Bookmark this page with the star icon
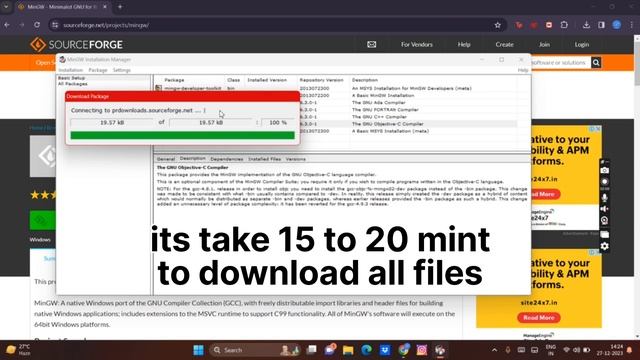Viewport: 640px width, 360px height. click(x=498, y=25)
